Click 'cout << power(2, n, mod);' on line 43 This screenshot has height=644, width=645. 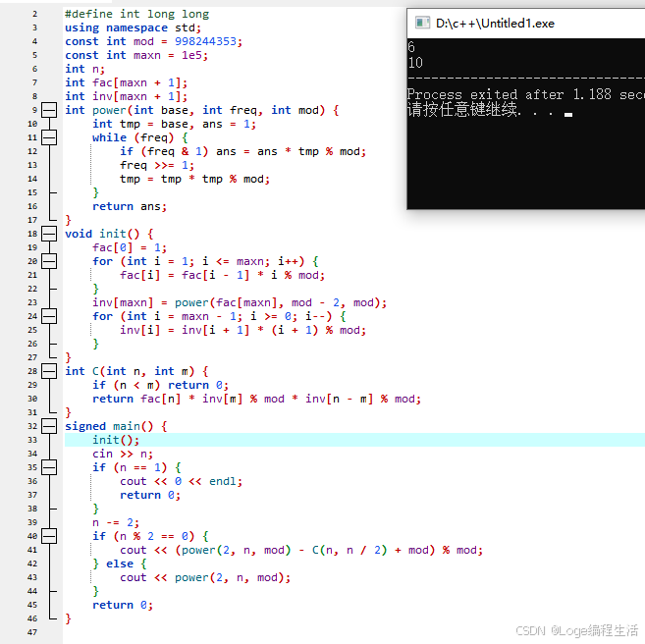pyautogui.click(x=205, y=577)
